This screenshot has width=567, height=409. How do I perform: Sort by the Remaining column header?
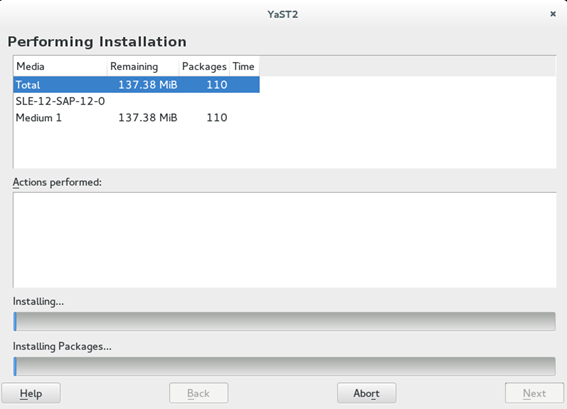tap(143, 67)
